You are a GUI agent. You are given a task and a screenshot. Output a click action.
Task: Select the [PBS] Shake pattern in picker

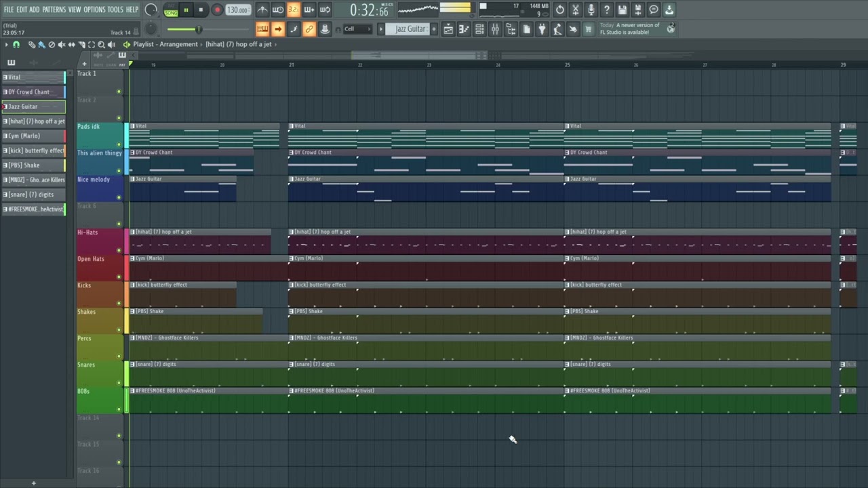coord(33,165)
